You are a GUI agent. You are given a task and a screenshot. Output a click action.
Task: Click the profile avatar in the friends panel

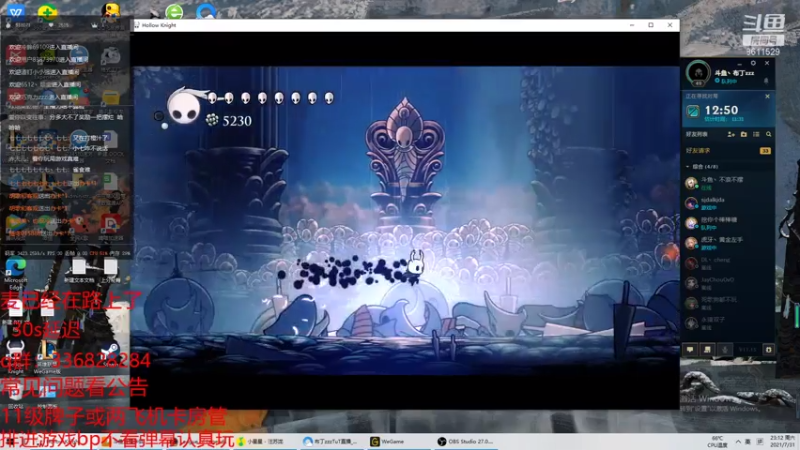(698, 73)
